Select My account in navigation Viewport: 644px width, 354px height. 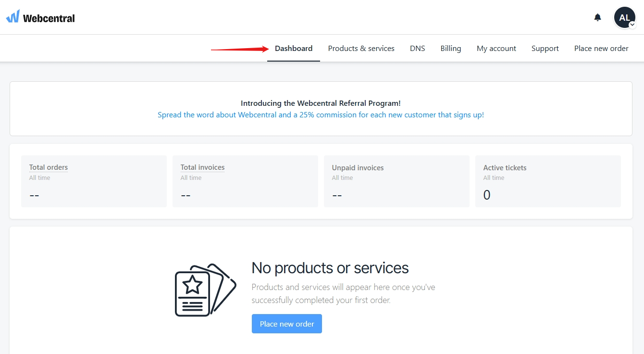496,48
